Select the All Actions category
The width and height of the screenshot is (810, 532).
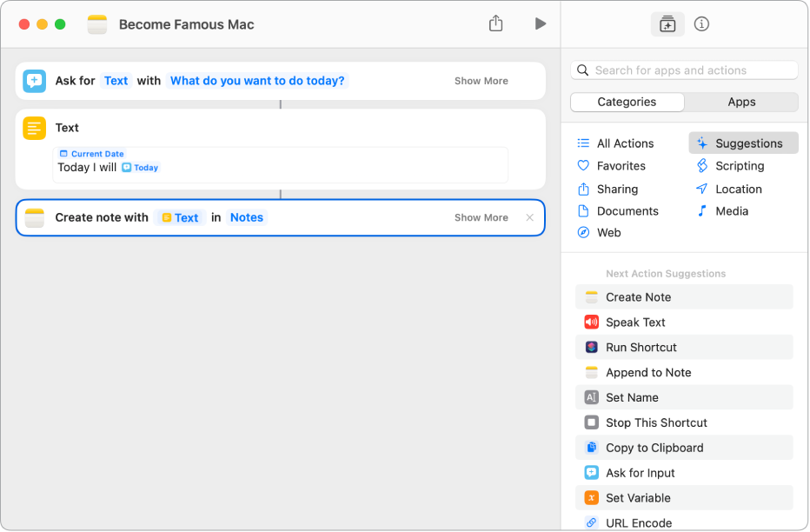pyautogui.click(x=624, y=143)
